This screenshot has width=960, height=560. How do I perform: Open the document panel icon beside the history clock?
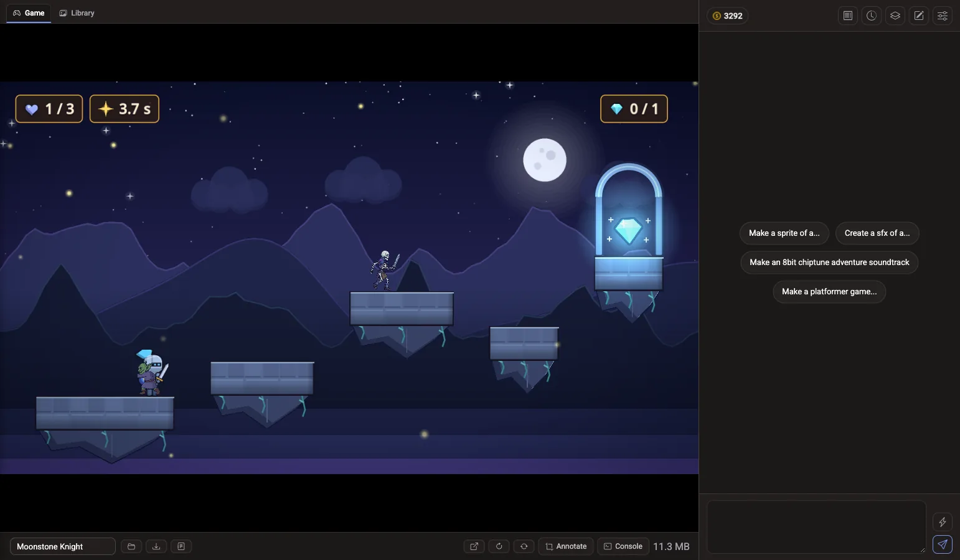(x=848, y=16)
